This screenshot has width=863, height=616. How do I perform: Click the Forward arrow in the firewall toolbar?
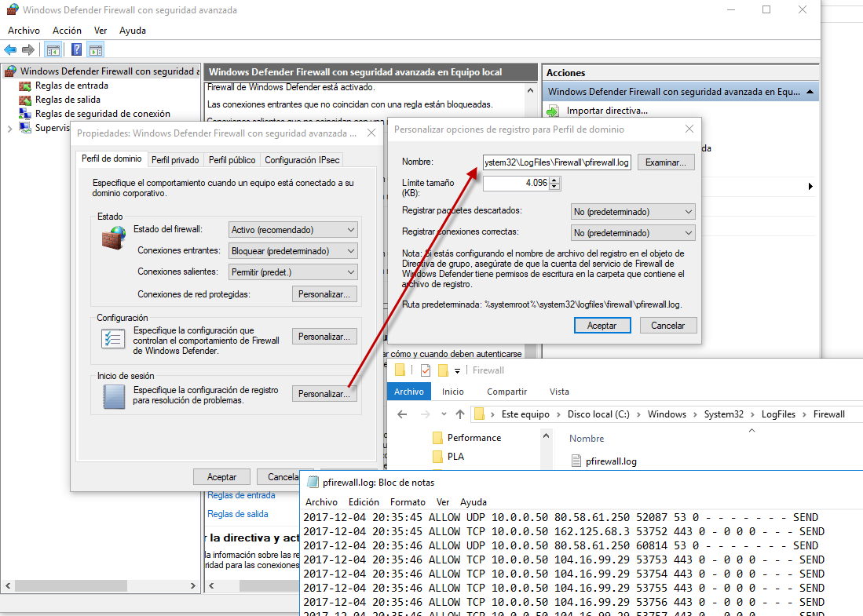pos(28,50)
